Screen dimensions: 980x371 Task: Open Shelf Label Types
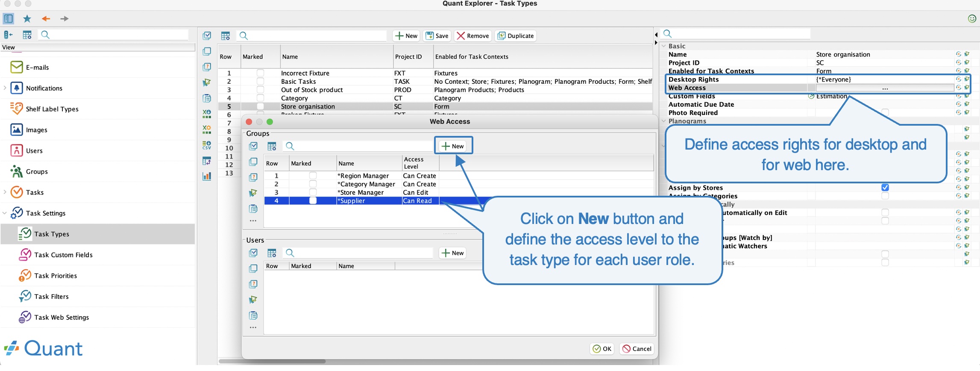tap(52, 109)
